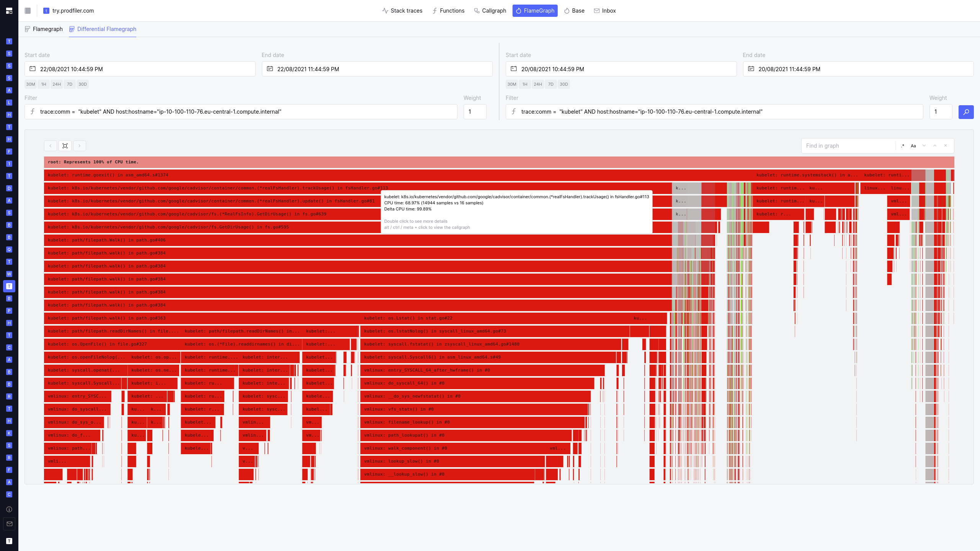Open the Base view
This screenshot has height=551, width=980.
click(x=574, y=11)
